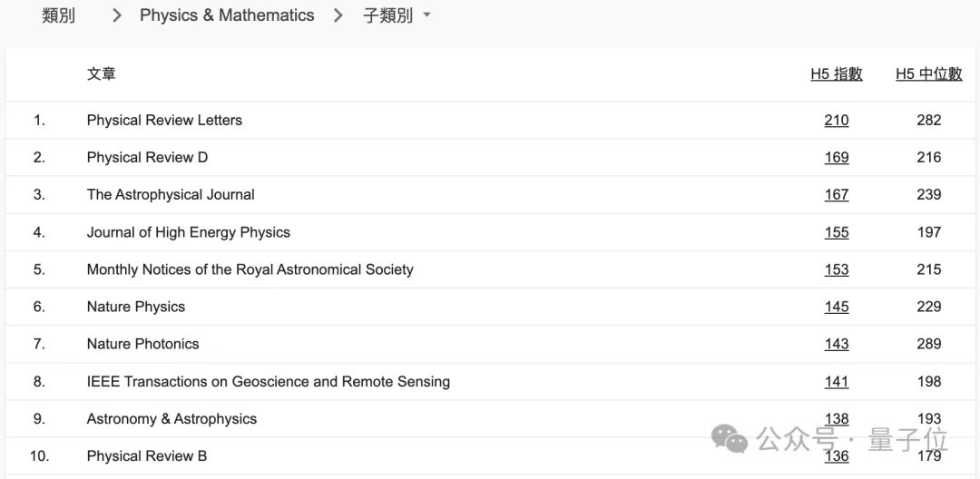
Task: Click h5-median value 239
Action: [929, 195]
